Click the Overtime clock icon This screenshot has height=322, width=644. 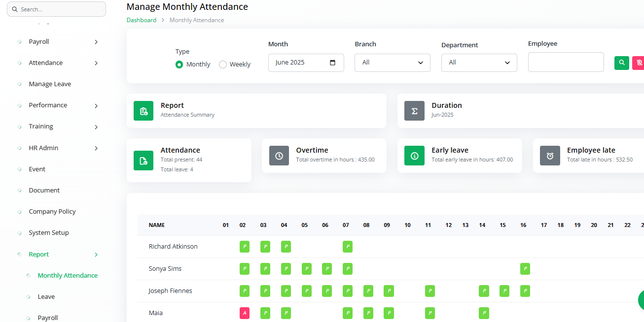[279, 156]
